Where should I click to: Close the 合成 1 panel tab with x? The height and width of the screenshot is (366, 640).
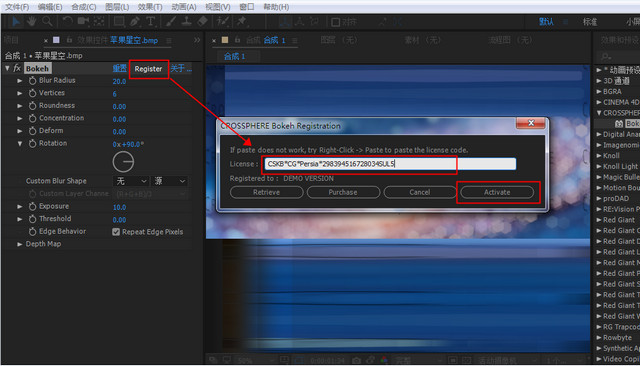(214, 40)
